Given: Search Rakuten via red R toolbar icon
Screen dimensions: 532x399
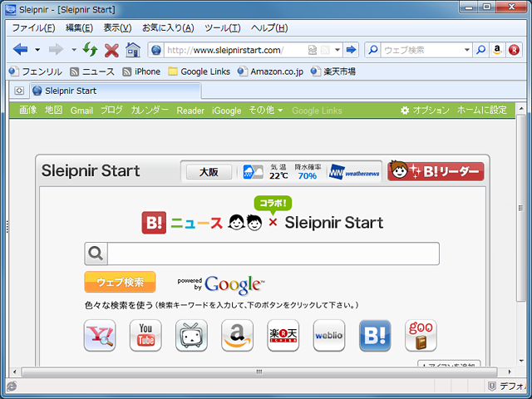Looking at the screenshot, I should click(514, 50).
